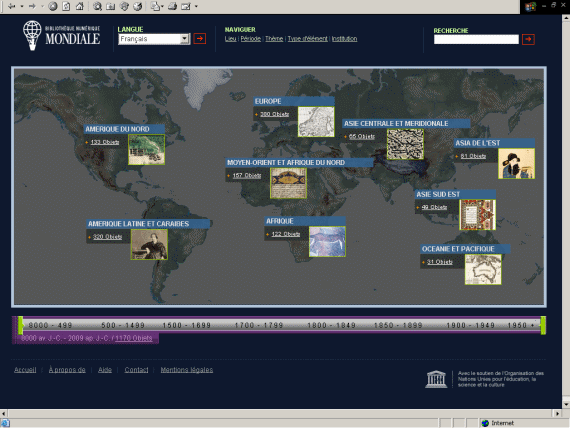This screenshot has width=570, height=428.
Task: Click the UNESCO temple logo
Action: point(436,379)
